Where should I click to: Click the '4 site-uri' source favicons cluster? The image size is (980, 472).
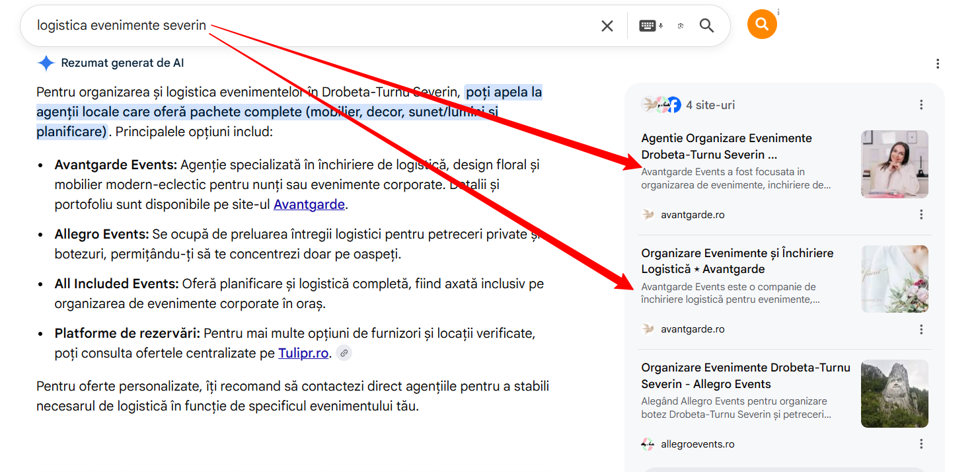pos(661,104)
